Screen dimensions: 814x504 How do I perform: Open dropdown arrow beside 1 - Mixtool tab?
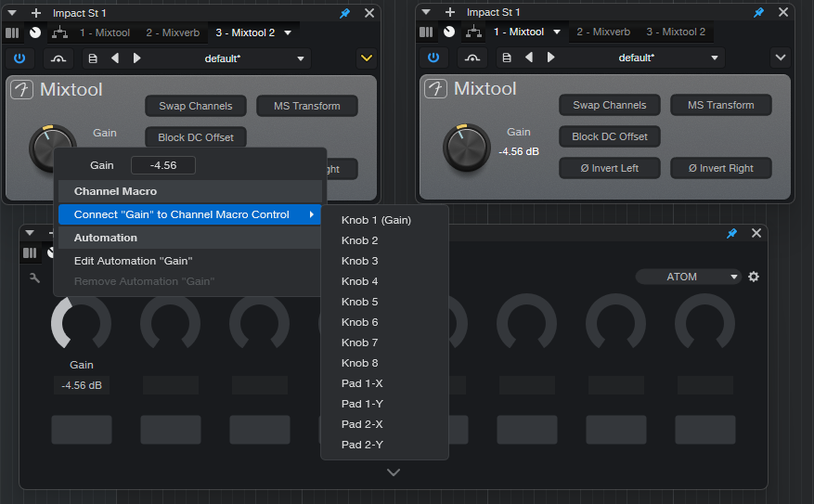click(x=557, y=32)
